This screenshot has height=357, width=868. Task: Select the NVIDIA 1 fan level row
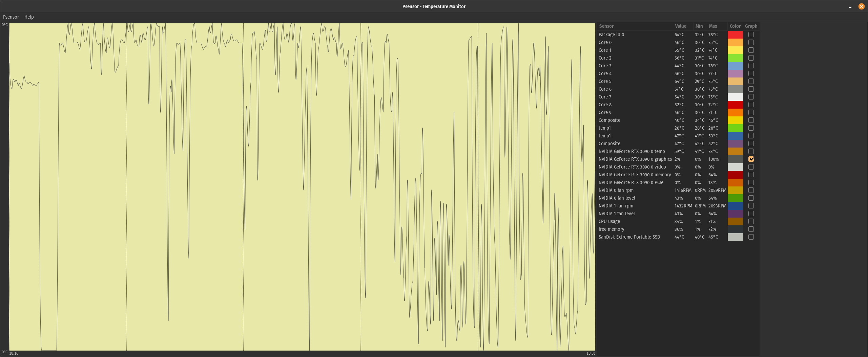point(678,214)
